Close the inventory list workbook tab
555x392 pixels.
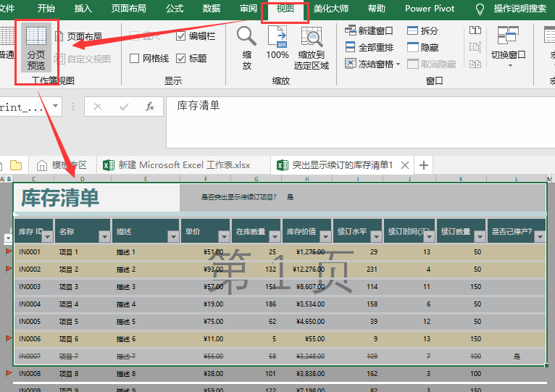[x=405, y=165]
